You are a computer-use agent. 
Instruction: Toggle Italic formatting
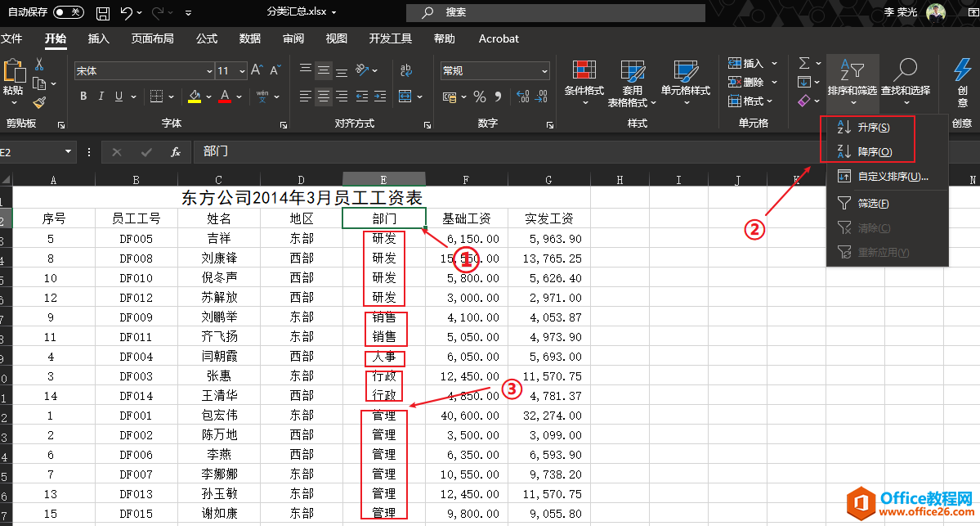(101, 97)
